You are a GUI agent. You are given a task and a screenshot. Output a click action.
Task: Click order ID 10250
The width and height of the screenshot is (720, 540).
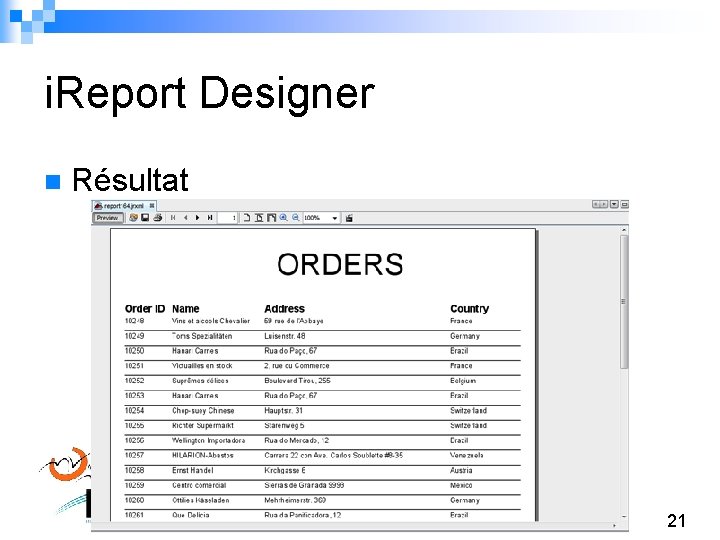[134, 351]
